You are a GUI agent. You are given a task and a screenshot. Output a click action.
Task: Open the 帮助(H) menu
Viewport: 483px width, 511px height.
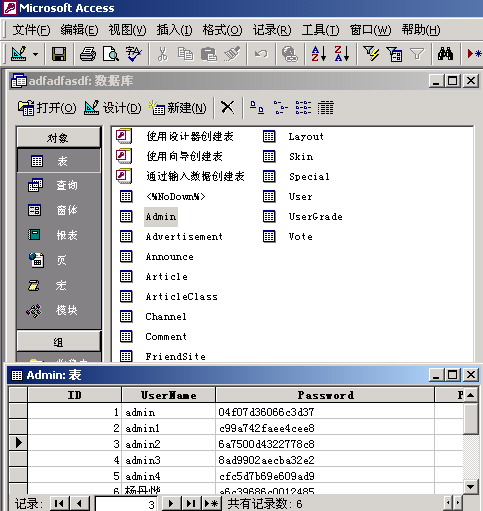pos(421,30)
